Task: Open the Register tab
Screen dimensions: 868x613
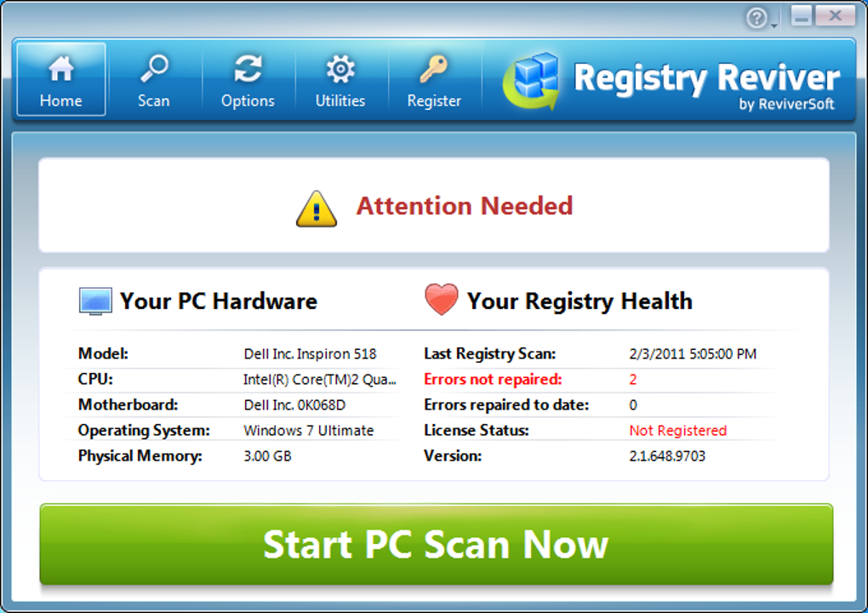Action: (x=434, y=79)
